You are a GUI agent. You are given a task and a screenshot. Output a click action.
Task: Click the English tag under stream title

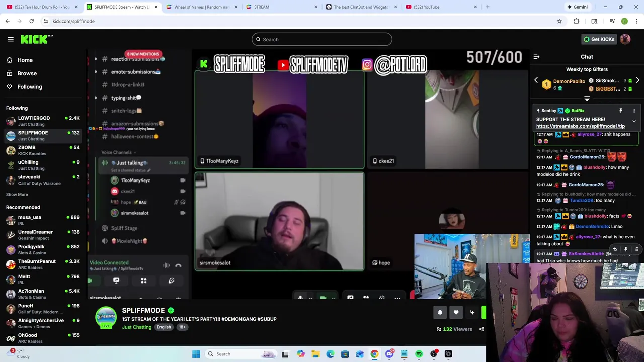(164, 327)
